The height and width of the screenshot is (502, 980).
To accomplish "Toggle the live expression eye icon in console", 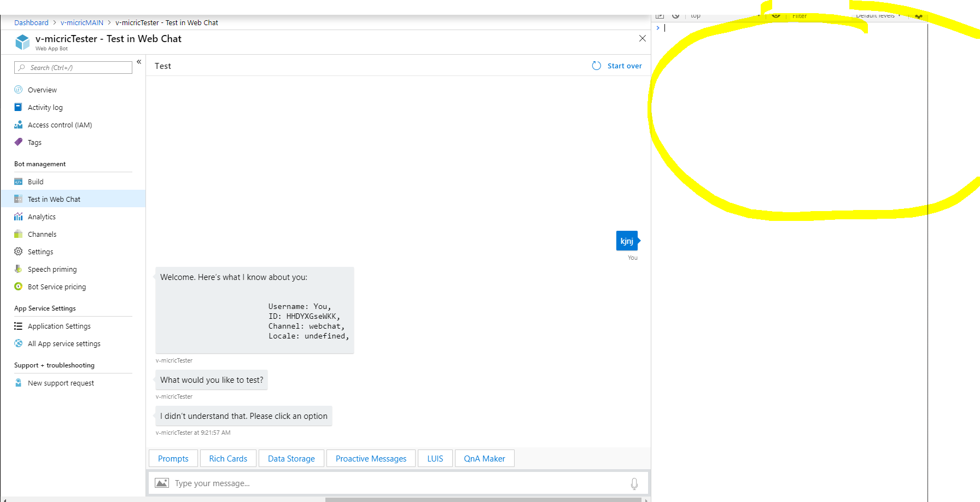I will (x=776, y=16).
